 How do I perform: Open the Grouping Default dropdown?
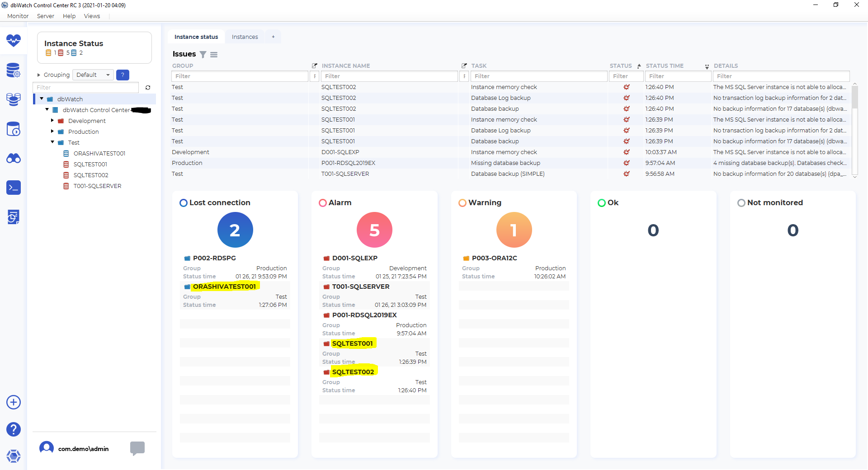coord(93,75)
